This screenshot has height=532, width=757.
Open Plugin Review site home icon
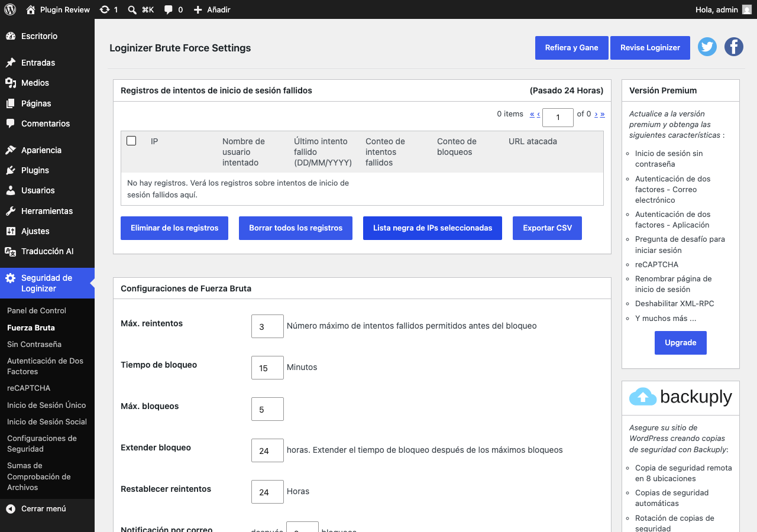click(x=31, y=9)
